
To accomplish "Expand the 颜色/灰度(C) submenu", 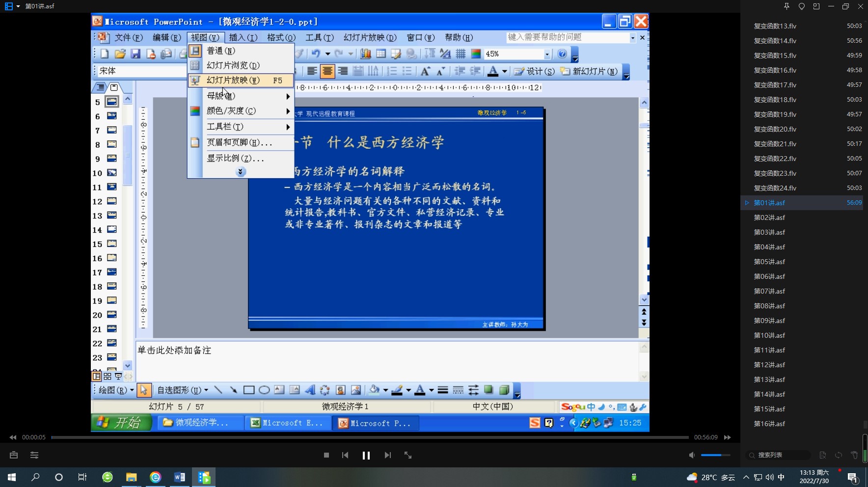I will [241, 111].
